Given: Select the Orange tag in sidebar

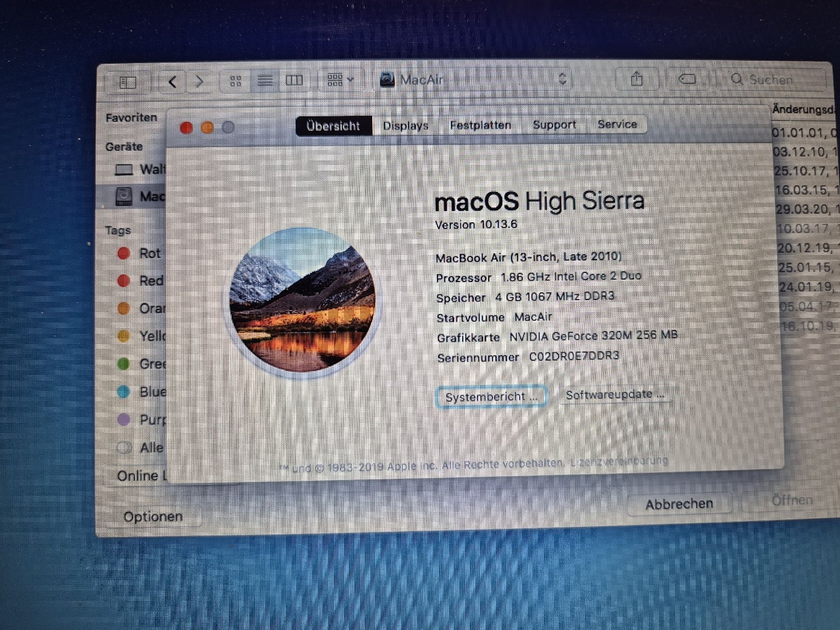Looking at the screenshot, I should pyautogui.click(x=141, y=308).
